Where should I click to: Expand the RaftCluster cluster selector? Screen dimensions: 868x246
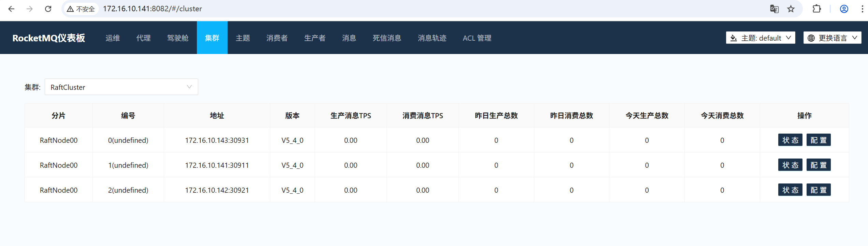(x=121, y=87)
